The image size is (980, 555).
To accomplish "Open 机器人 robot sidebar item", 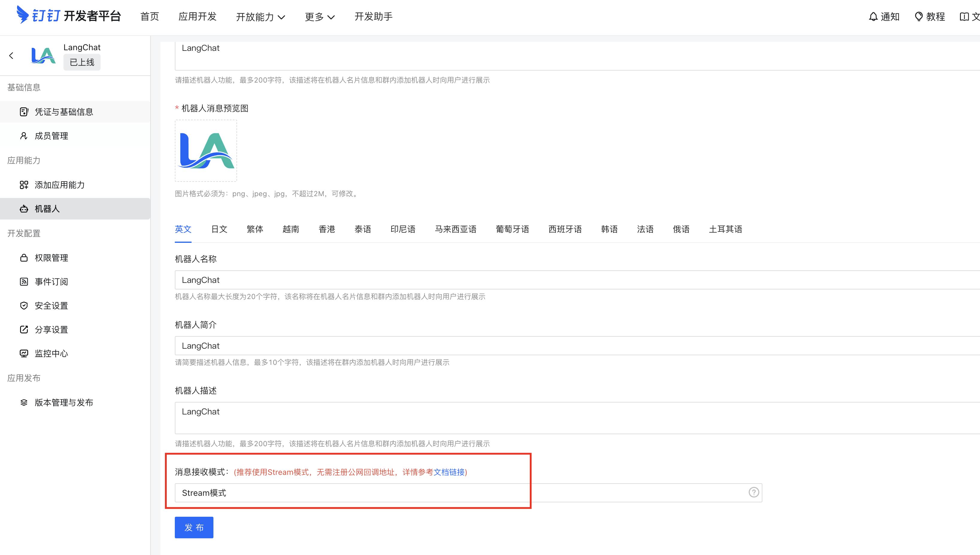I will [47, 209].
